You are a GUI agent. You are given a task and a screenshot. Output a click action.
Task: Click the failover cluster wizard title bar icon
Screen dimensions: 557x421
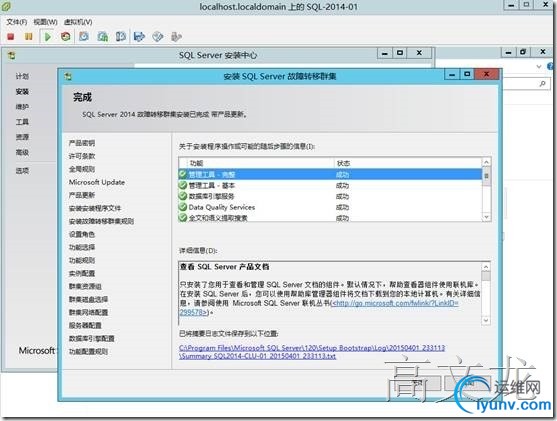(68, 76)
